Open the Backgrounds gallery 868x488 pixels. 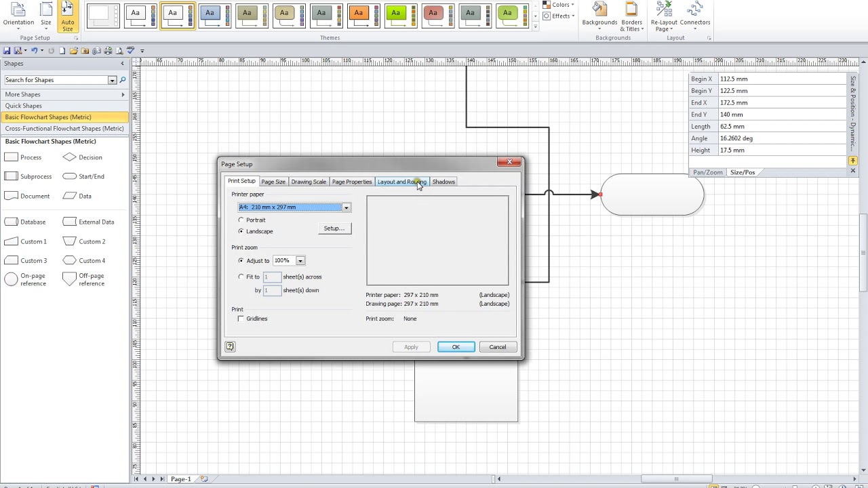599,17
